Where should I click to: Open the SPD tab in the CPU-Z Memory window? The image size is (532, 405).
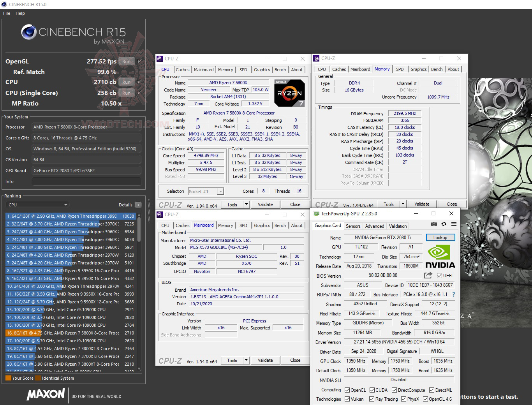400,69
